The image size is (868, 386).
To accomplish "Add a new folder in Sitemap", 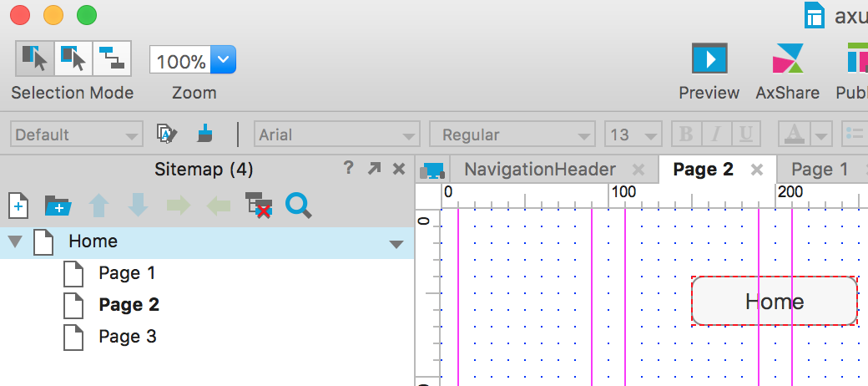I will pos(58,205).
